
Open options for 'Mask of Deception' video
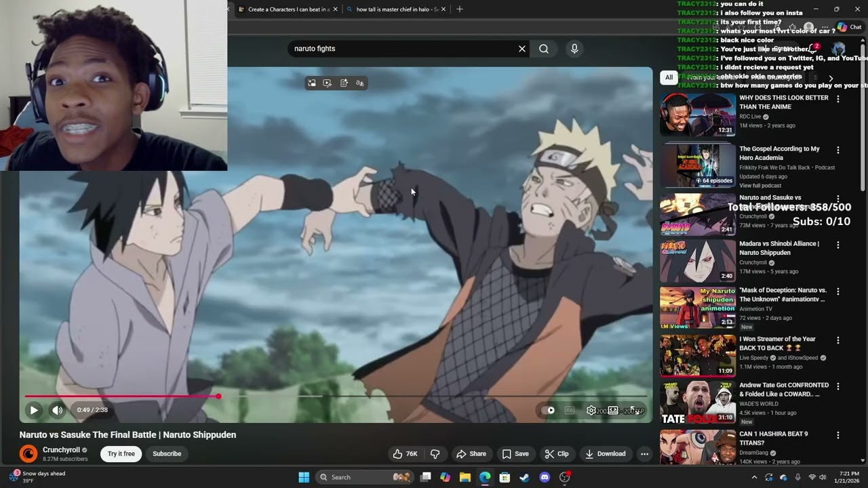(838, 291)
